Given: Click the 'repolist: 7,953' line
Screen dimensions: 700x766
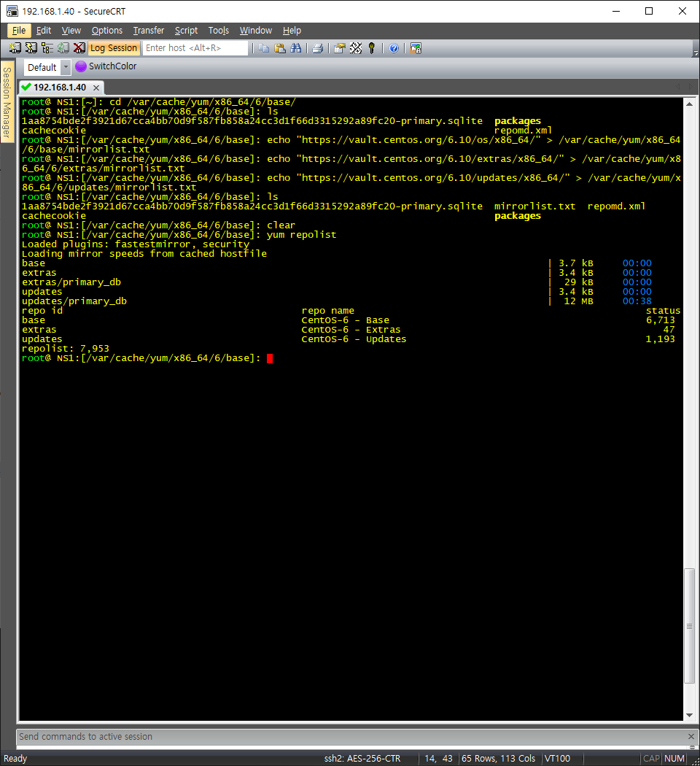Looking at the screenshot, I should (66, 349).
